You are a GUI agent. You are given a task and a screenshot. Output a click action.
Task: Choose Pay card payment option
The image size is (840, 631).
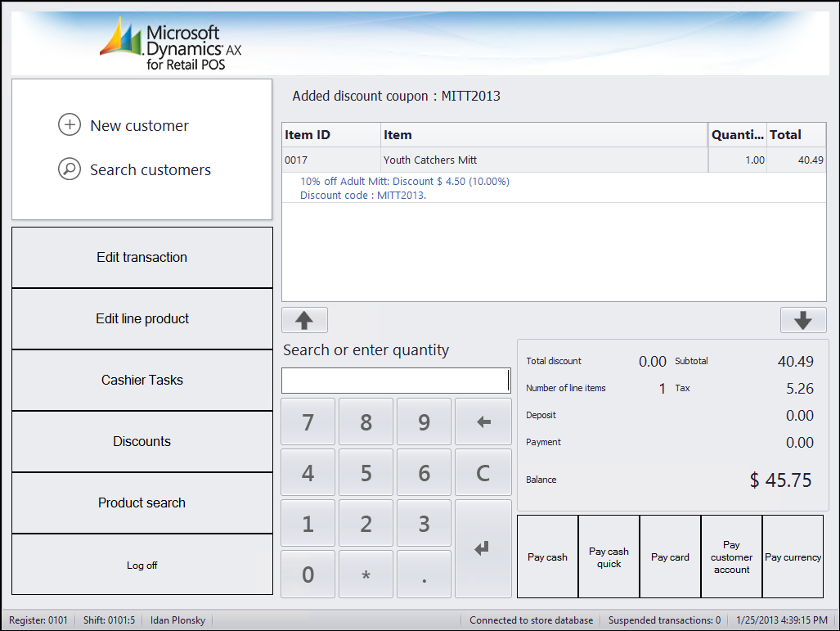[x=670, y=557]
